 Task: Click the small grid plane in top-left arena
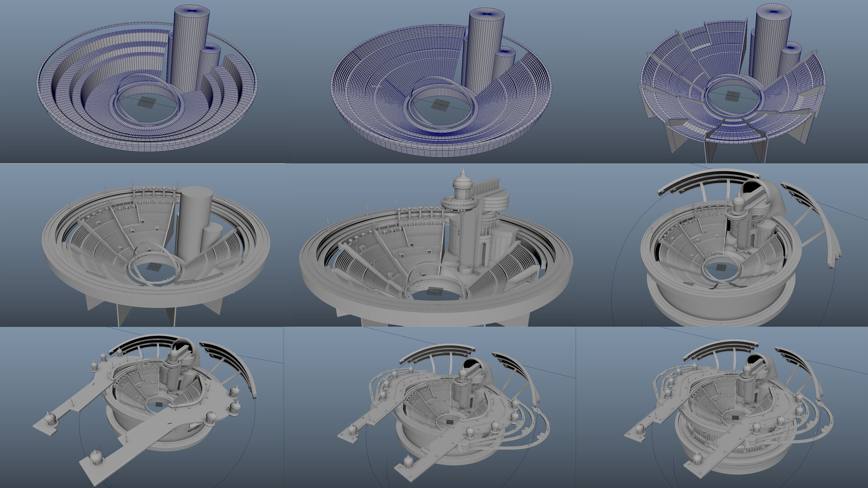click(x=146, y=102)
